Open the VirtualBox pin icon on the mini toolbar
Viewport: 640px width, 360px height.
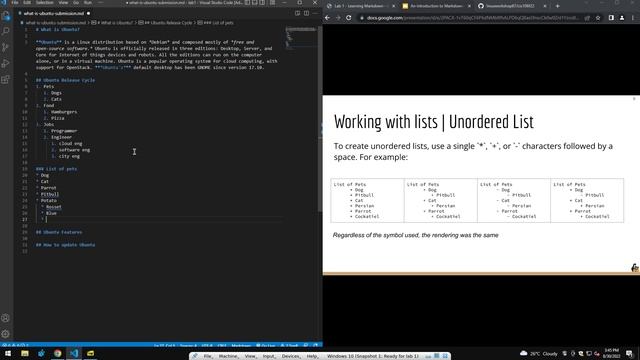(x=195, y=356)
